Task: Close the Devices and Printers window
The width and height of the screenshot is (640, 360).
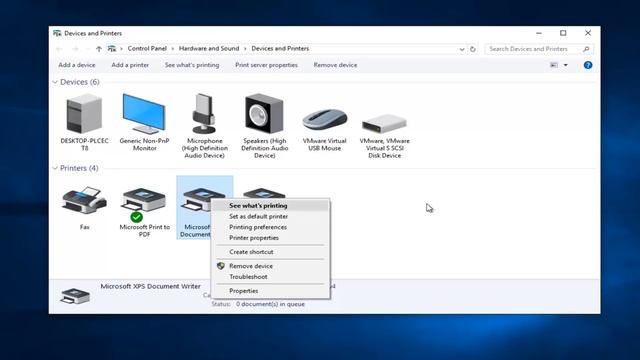Action: point(588,33)
